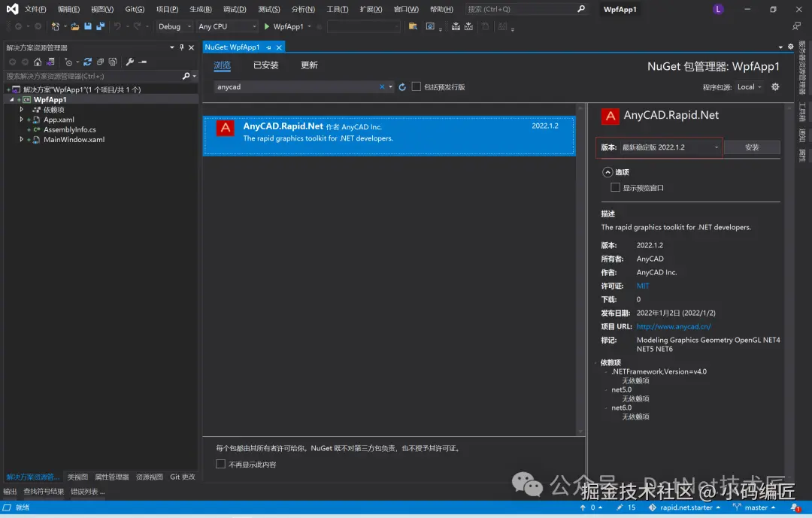The height and width of the screenshot is (518, 812).
Task: Expand the App.xaml node arrow
Action: [x=21, y=119]
